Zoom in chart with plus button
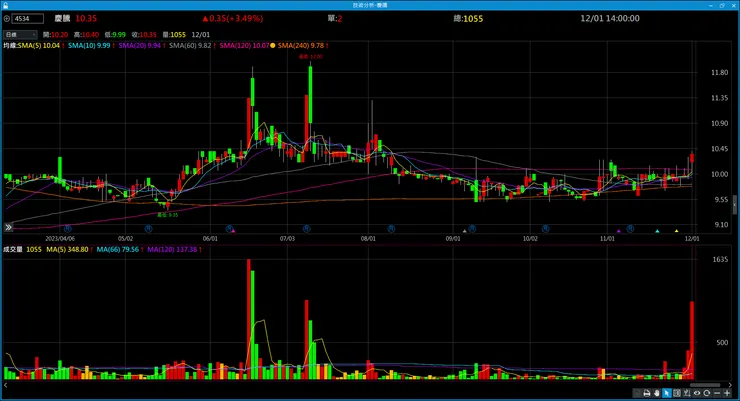This screenshot has width=740, height=401. click(727, 393)
